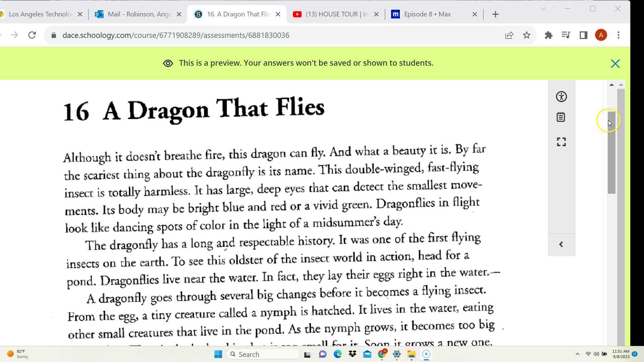The image size is (644, 362).
Task: Open Chrome's extensions puzzle icon
Action: click(x=549, y=35)
